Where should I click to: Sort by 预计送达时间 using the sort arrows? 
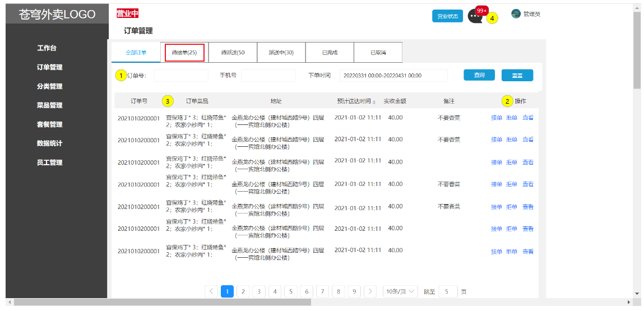[x=374, y=101]
